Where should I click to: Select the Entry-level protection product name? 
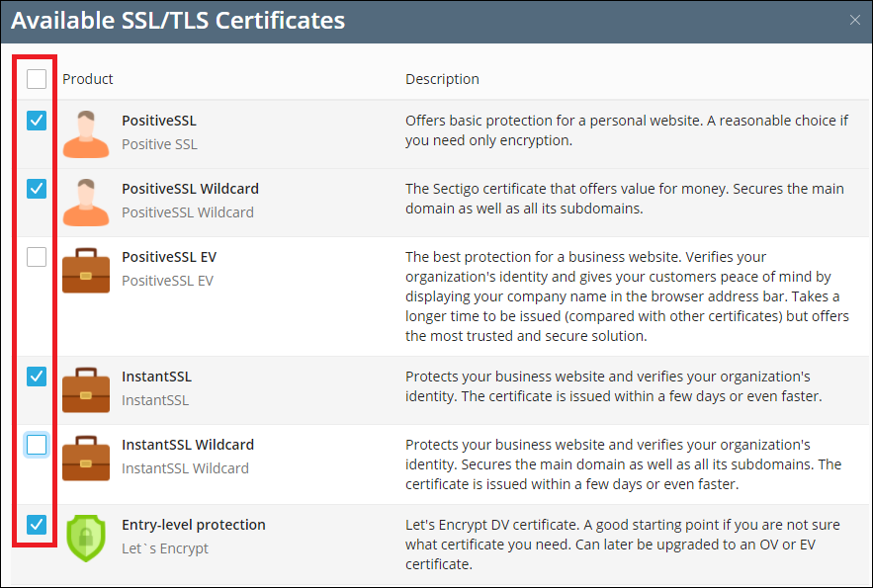[x=194, y=525]
